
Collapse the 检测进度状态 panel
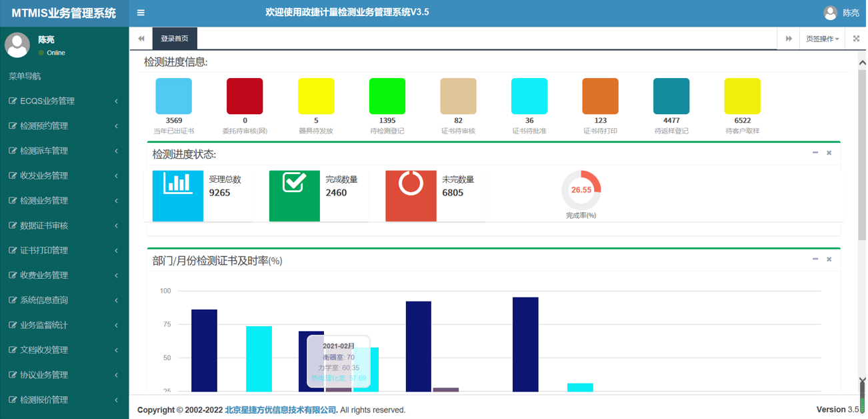click(x=815, y=153)
